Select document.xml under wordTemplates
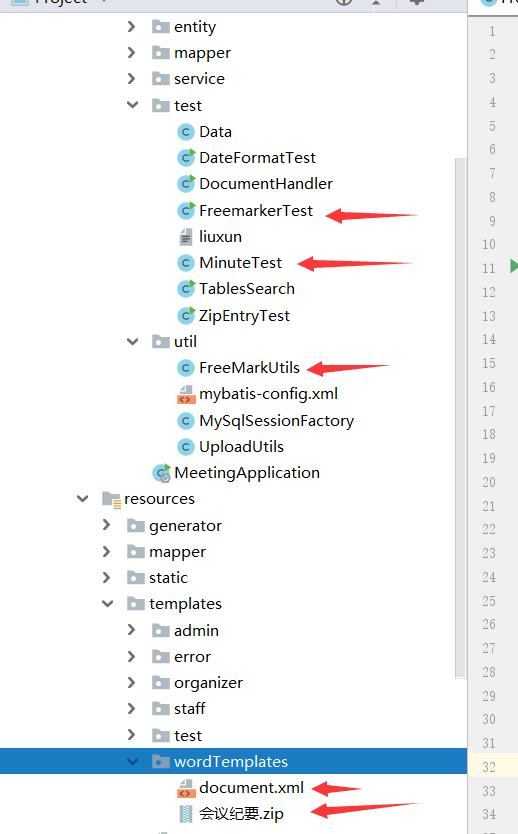518x834 pixels. 252,788
